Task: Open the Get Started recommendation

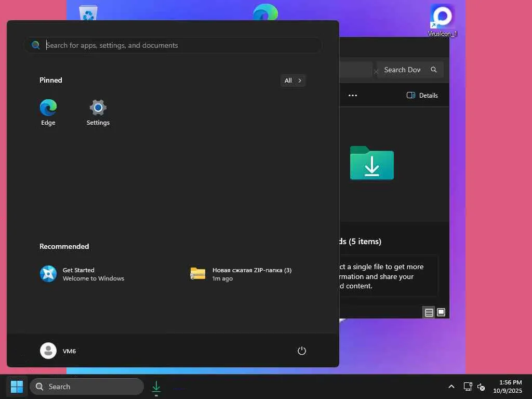Action: 82,274
